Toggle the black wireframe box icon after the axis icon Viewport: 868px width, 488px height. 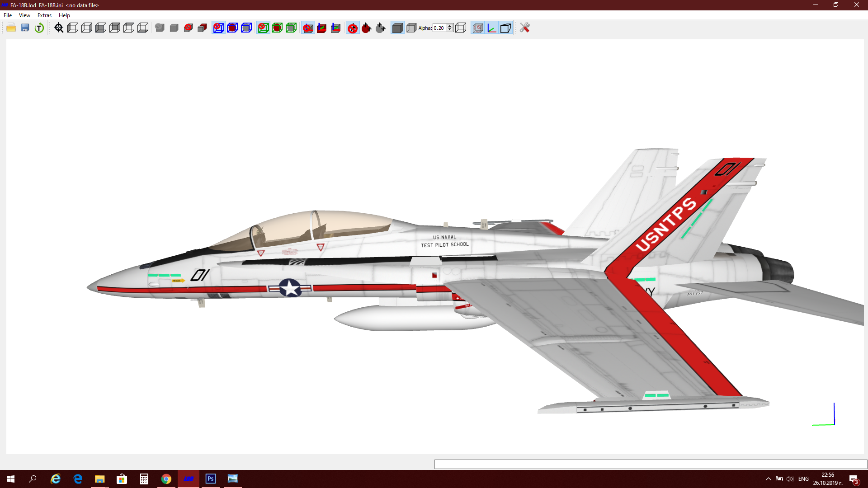tap(506, 28)
